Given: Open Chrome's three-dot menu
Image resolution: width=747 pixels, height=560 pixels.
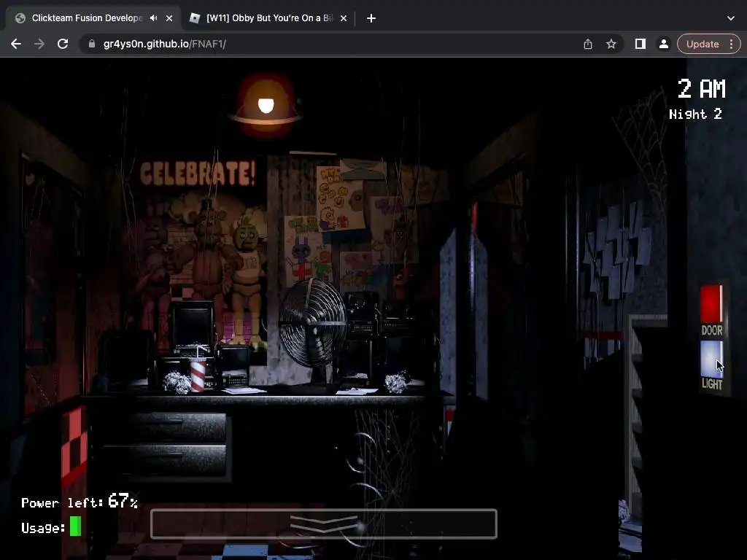Looking at the screenshot, I should click(732, 44).
